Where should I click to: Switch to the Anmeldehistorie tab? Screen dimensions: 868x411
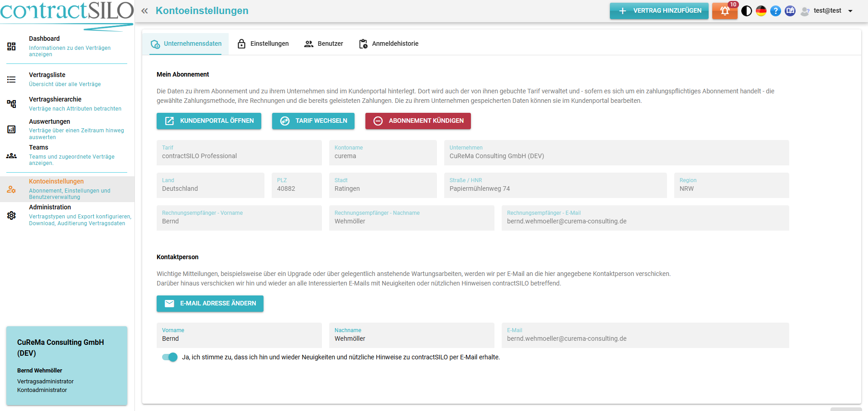click(x=388, y=44)
